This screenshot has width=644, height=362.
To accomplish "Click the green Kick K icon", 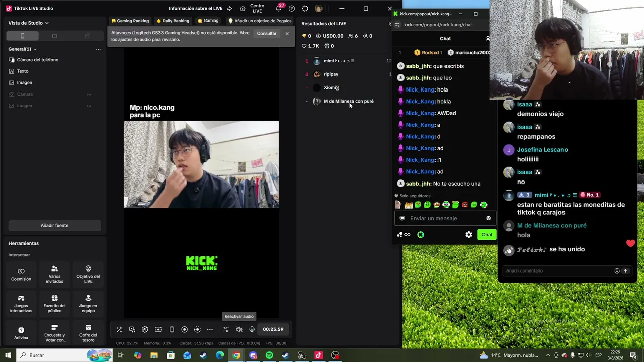I will 421,235.
